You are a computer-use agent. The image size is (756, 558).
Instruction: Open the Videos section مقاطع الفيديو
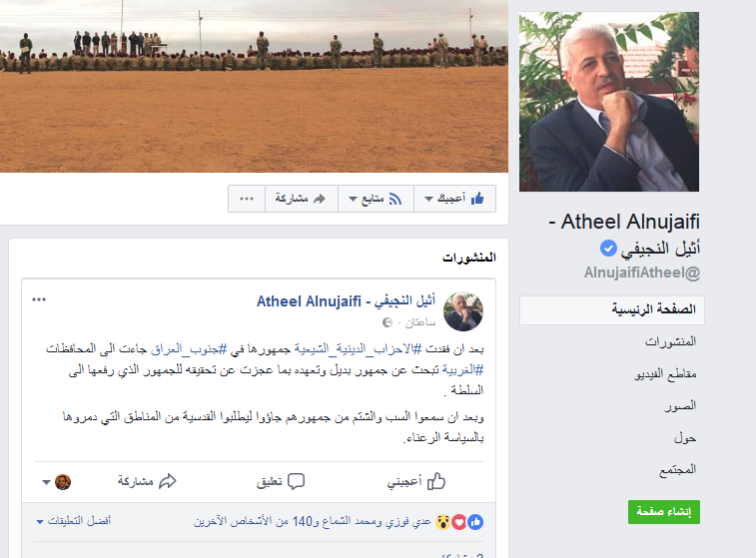pos(665,374)
